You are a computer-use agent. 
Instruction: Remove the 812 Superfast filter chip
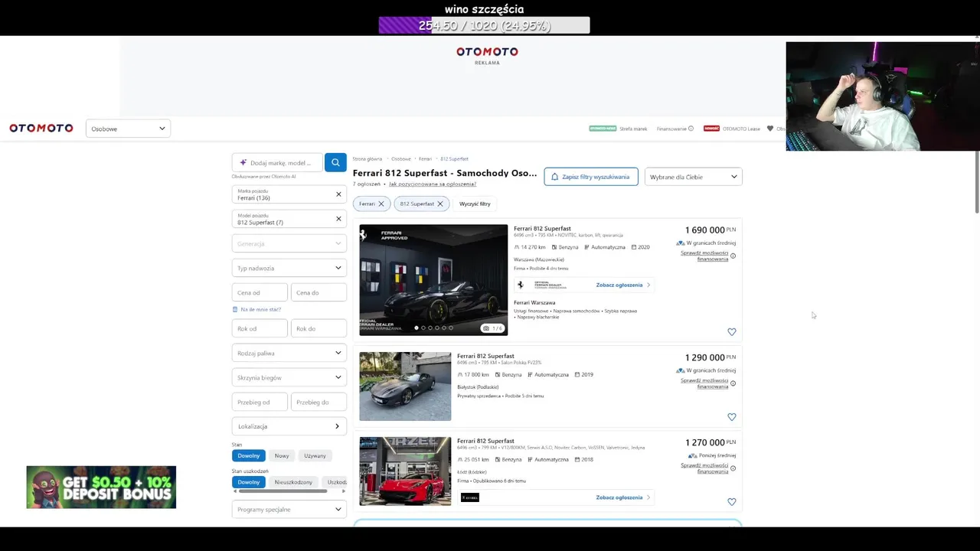coord(439,204)
